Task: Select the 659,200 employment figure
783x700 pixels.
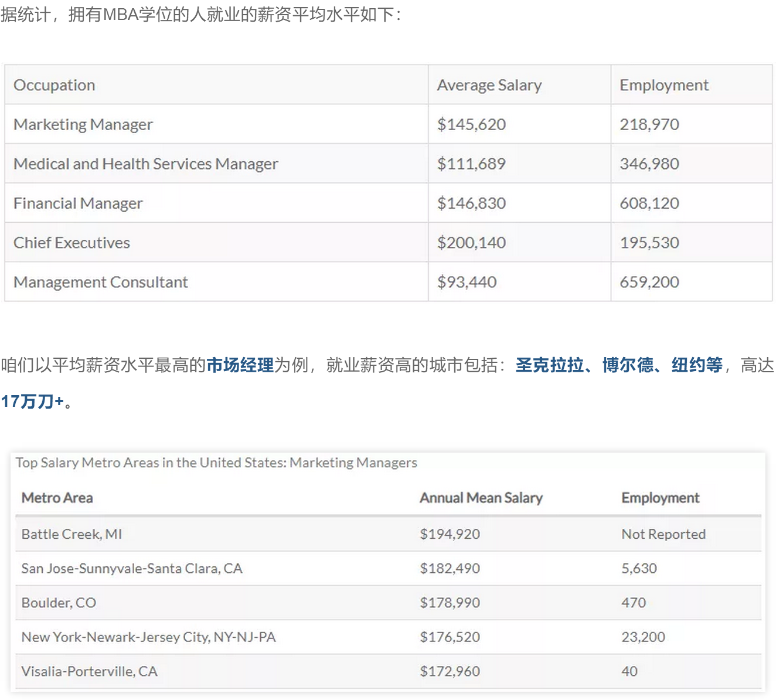Action: click(649, 282)
